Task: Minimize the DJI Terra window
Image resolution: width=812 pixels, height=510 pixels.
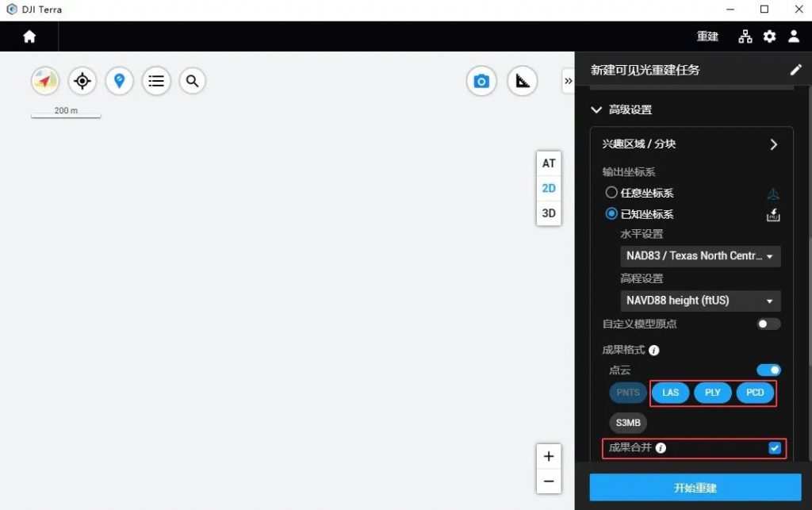Action: coord(730,10)
